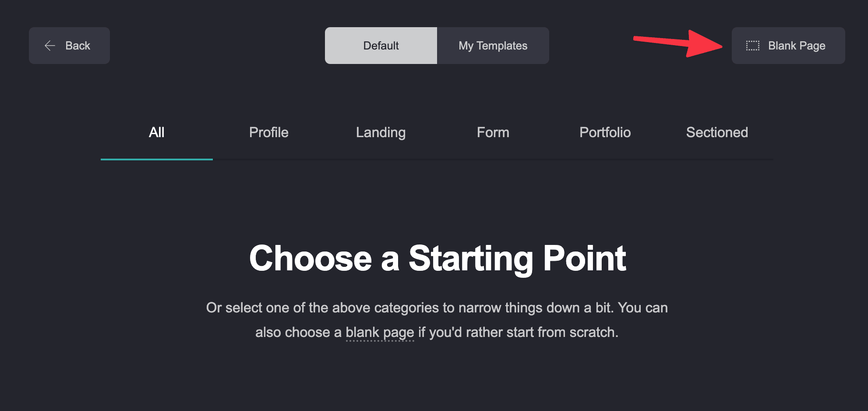View Portfolio starting points
Viewport: 868px width, 411px height.
pyautogui.click(x=605, y=132)
